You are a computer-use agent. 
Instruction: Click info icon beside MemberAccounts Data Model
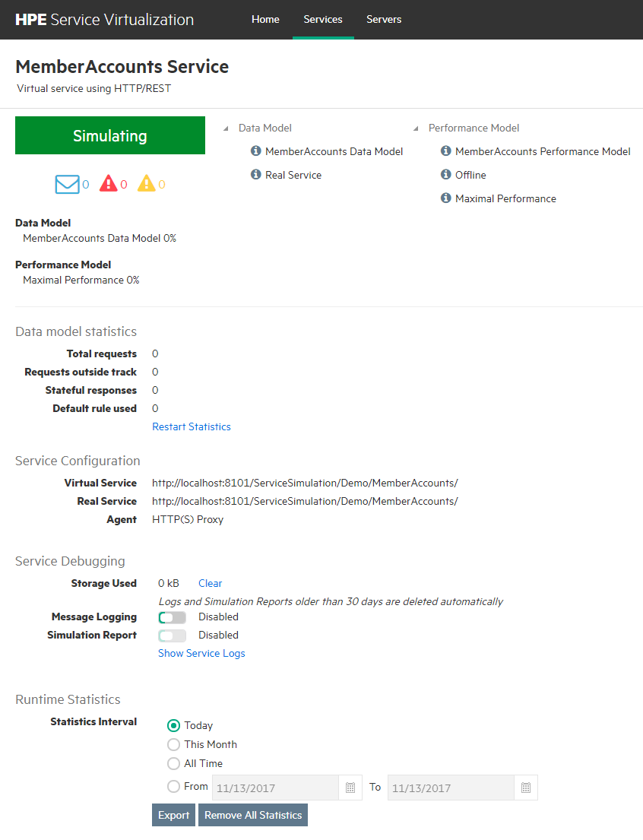[256, 151]
